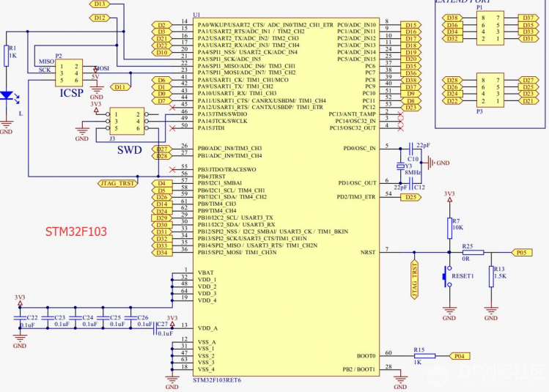Select the RESET1 push button symbol

pyautogui.click(x=447, y=276)
